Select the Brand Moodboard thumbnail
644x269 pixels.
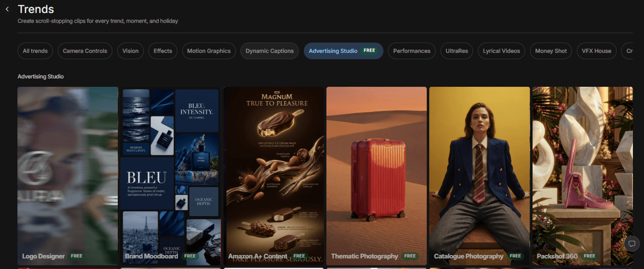(171, 175)
